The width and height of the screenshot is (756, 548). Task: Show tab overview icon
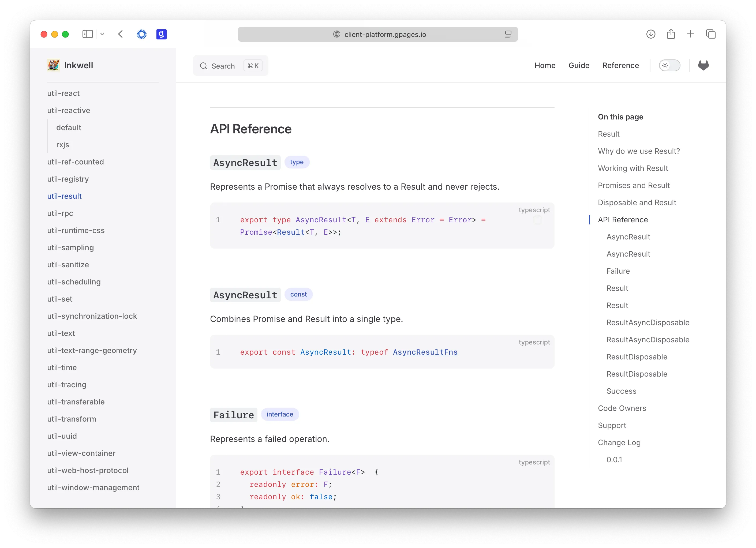(x=711, y=34)
